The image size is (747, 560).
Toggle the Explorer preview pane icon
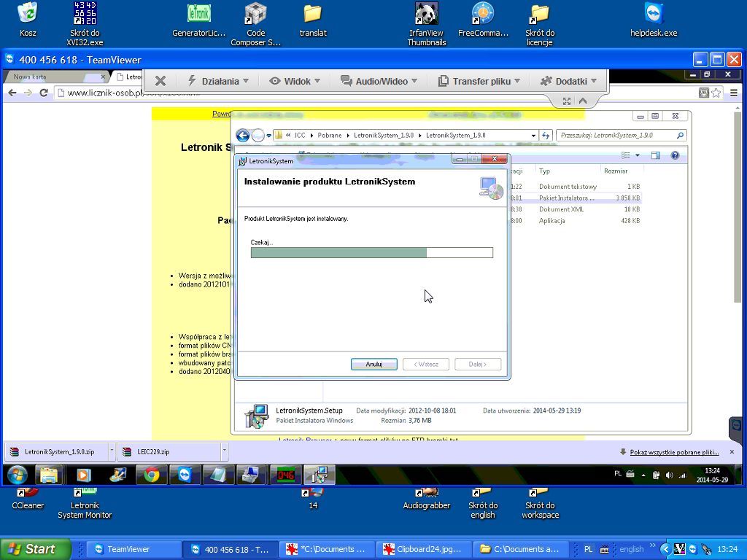click(655, 155)
